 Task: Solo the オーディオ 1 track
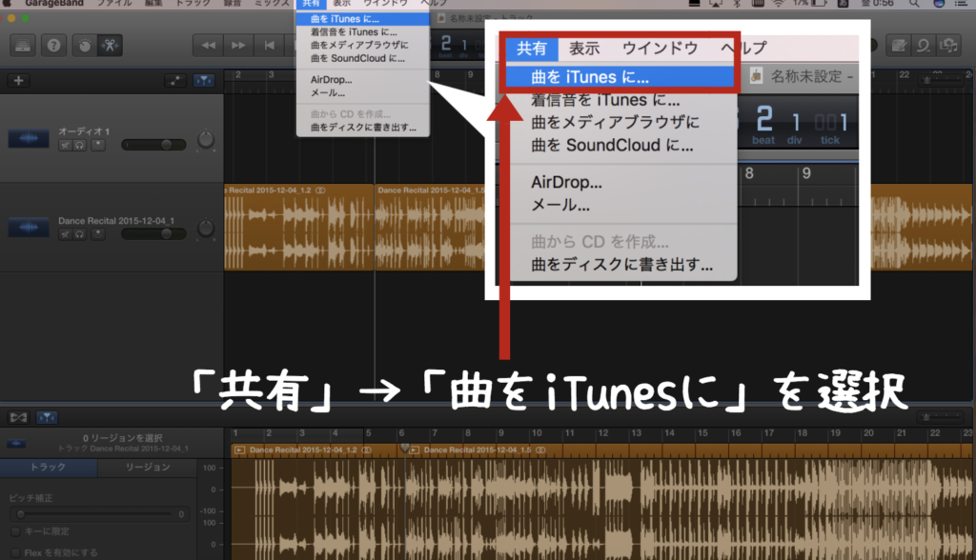(x=80, y=146)
